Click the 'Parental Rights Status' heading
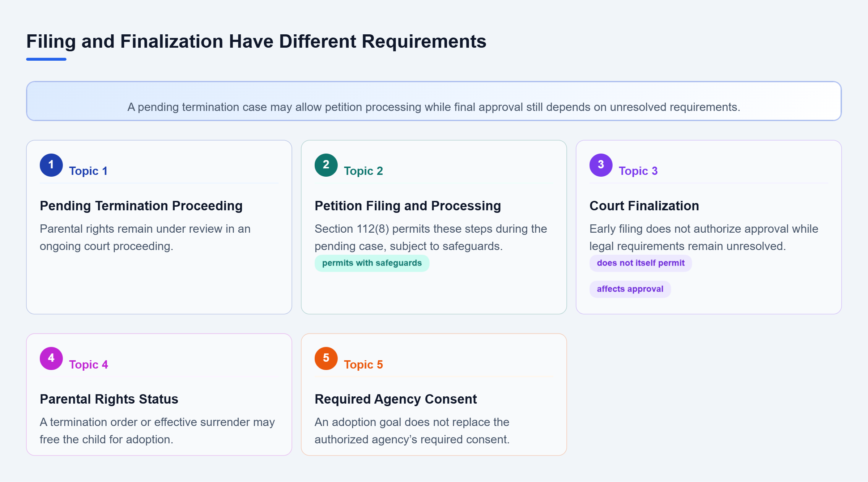The image size is (868, 482). pyautogui.click(x=109, y=399)
